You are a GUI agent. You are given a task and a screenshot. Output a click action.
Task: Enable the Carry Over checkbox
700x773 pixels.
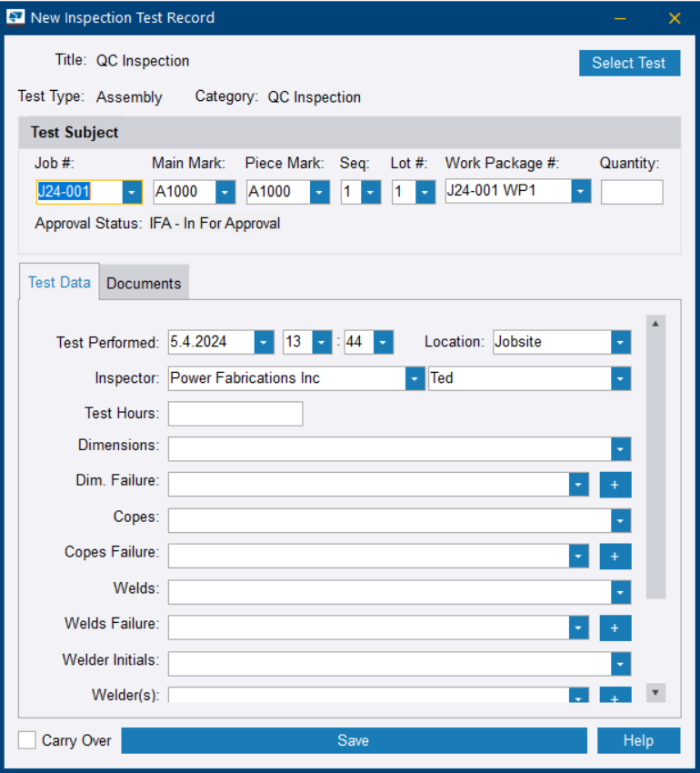pyautogui.click(x=28, y=740)
